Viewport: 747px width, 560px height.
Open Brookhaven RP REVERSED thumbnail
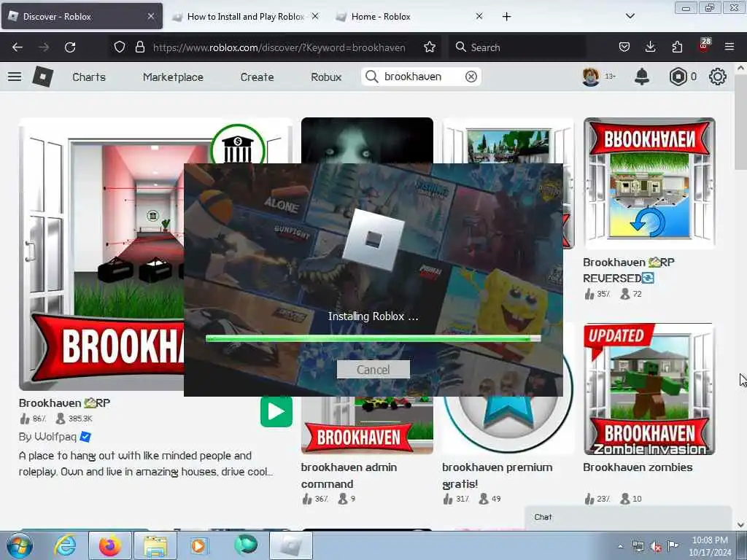click(649, 183)
